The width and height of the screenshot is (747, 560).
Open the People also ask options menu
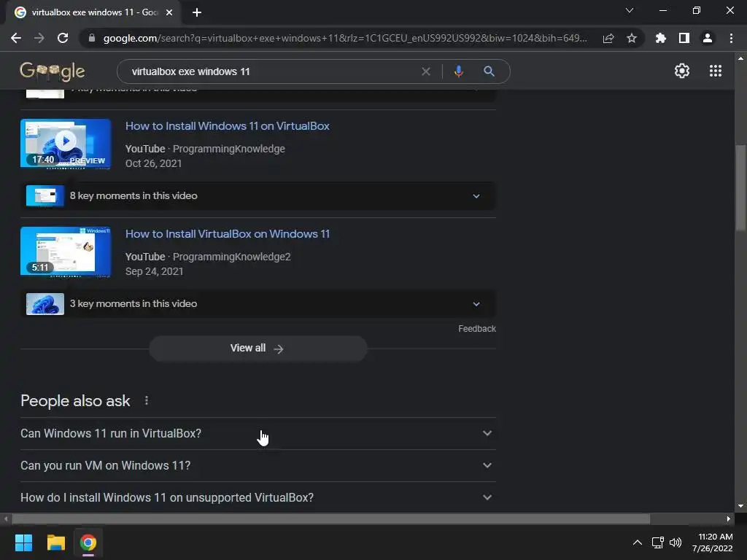click(x=146, y=401)
